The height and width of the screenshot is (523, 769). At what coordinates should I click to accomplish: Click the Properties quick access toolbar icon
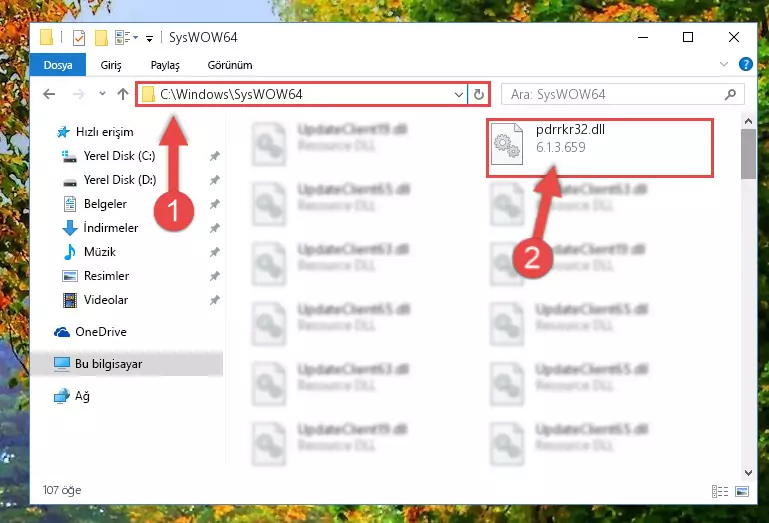pyautogui.click(x=79, y=37)
